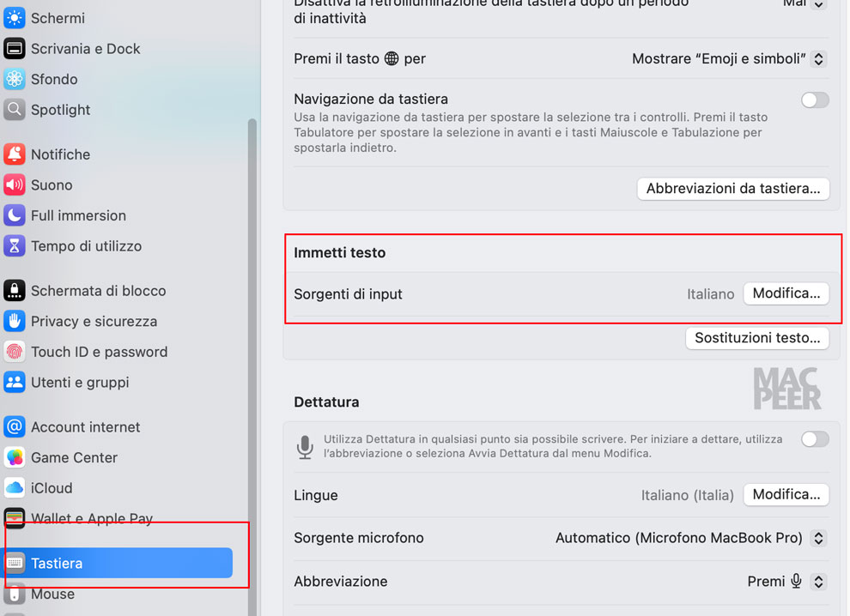The height and width of the screenshot is (616, 850).
Task: Click Modifica next to Sorgenti di input
Action: click(786, 293)
